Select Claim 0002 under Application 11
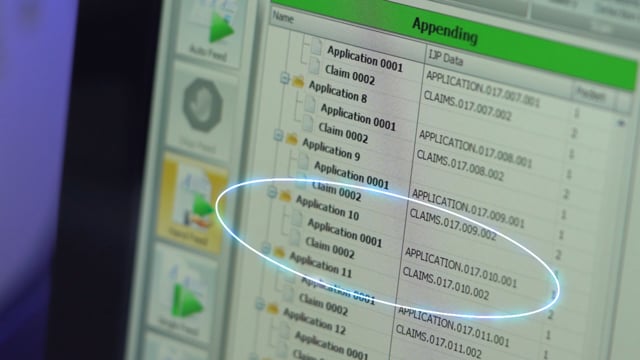Screen dimensions: 640x360 point(324,304)
